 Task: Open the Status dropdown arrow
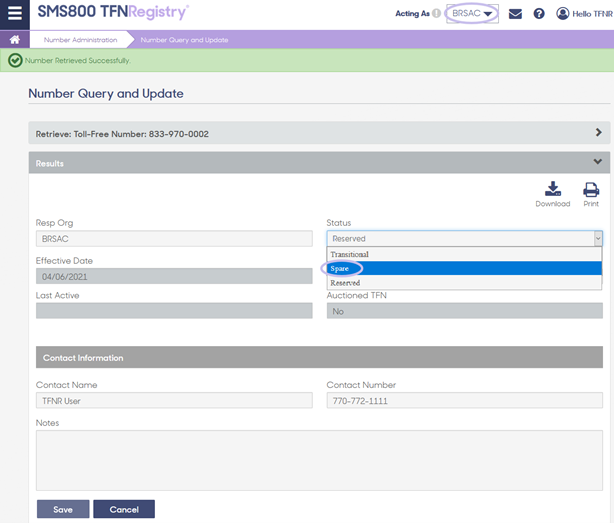point(598,238)
